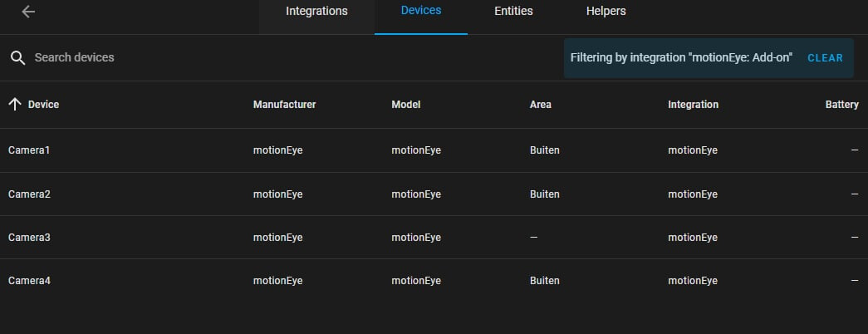This screenshot has width=868, height=334.
Task: Click the back arrow icon
Action: pos(28,12)
